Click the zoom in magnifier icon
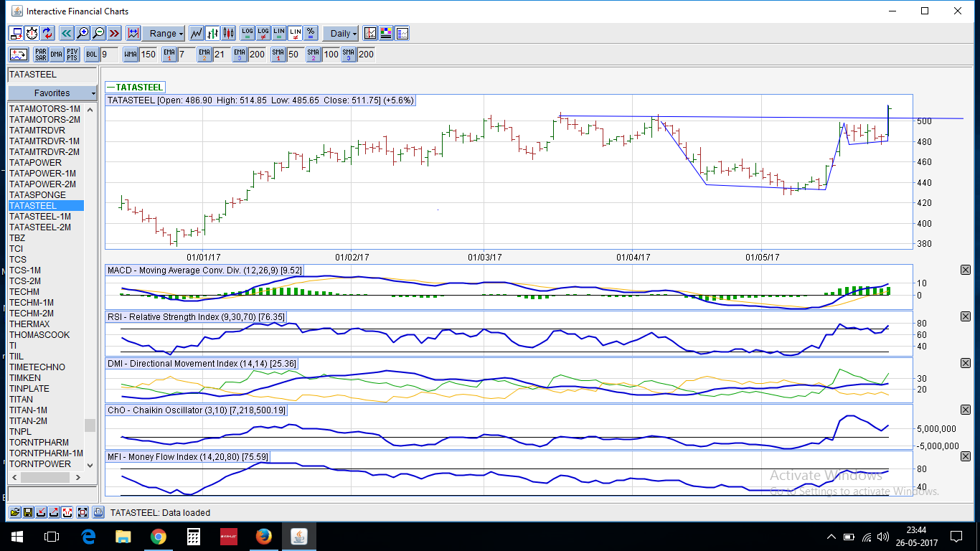980x551 pixels. [83, 33]
